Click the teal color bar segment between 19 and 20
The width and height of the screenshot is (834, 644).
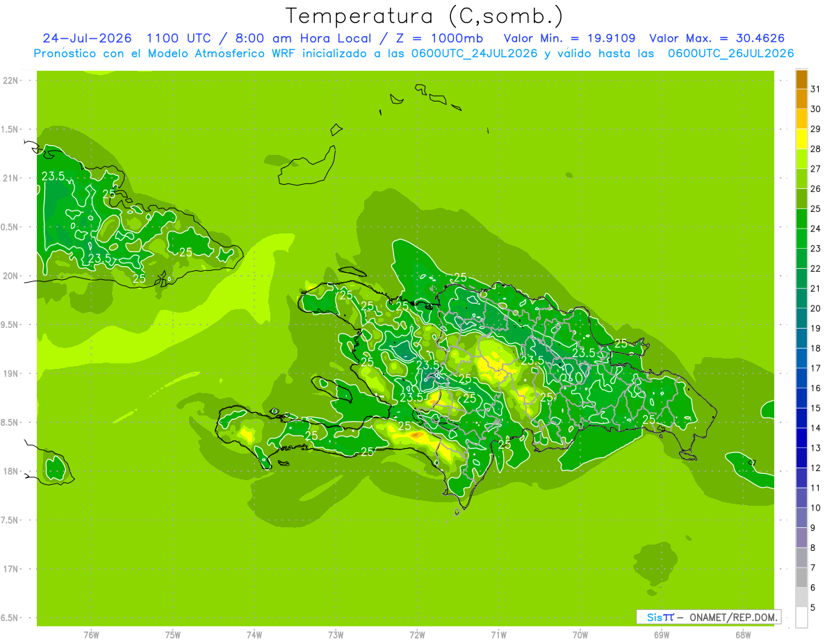pos(801,318)
